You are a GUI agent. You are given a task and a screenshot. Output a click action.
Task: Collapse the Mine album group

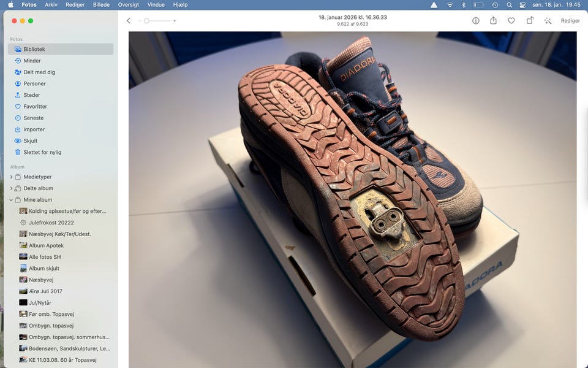[11, 200]
